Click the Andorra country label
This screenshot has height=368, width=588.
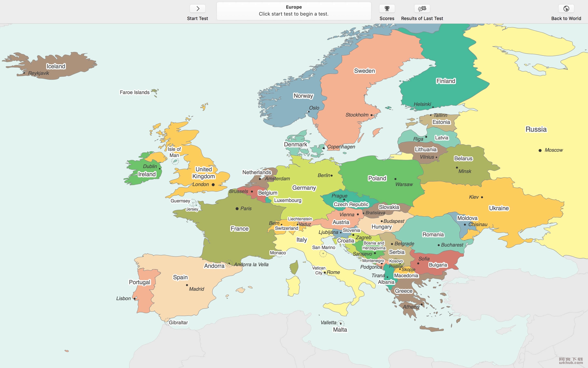coord(214,266)
